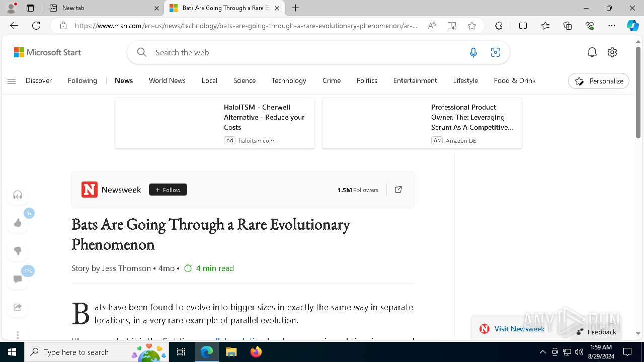Open the Entertainment section

415,80
